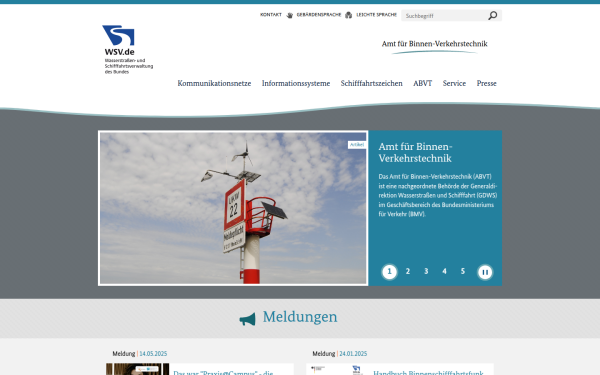Open the ABVT menu
The width and height of the screenshot is (600, 375).
point(422,83)
